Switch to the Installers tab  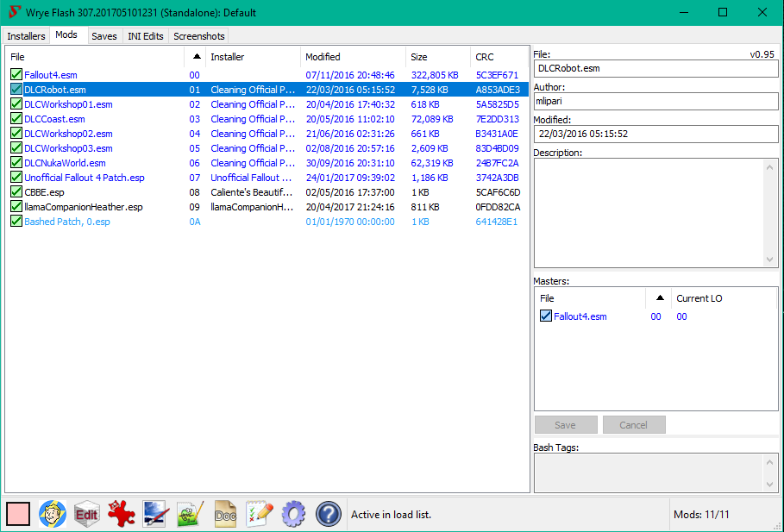[x=26, y=36]
